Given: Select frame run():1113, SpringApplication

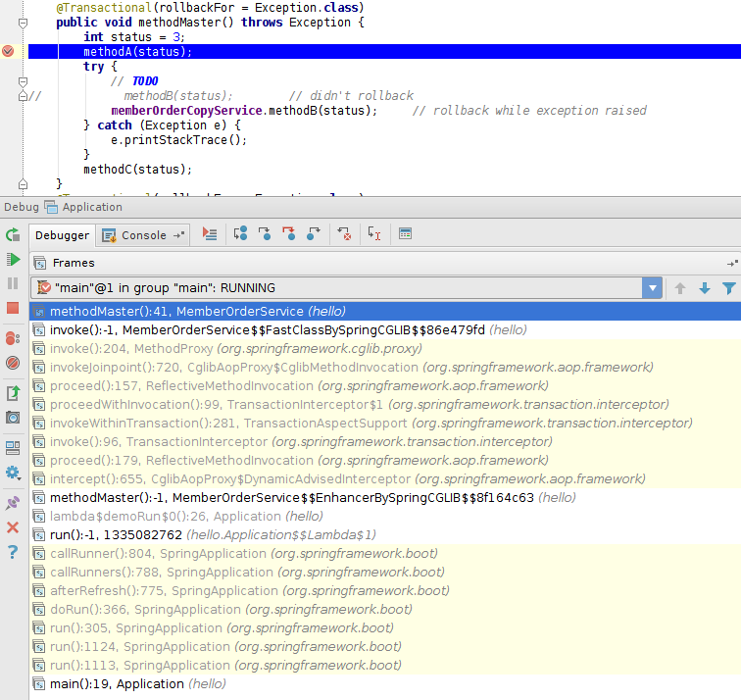Looking at the screenshot, I should (385, 666).
